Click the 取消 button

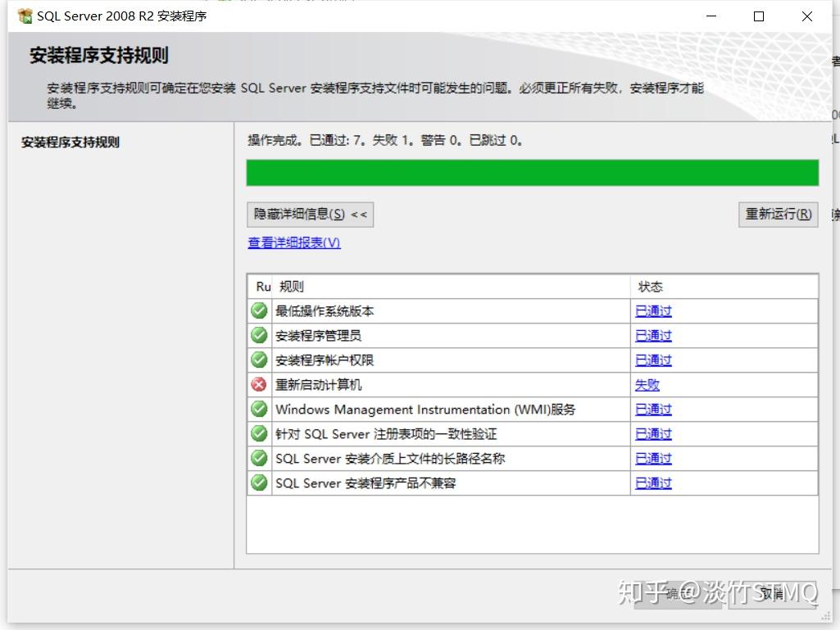click(773, 594)
